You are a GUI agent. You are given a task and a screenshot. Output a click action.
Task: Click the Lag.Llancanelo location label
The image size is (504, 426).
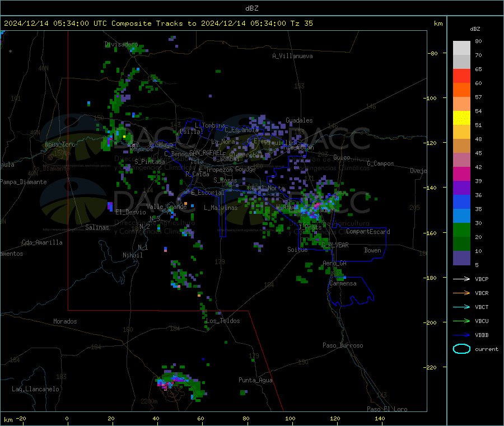click(x=35, y=389)
